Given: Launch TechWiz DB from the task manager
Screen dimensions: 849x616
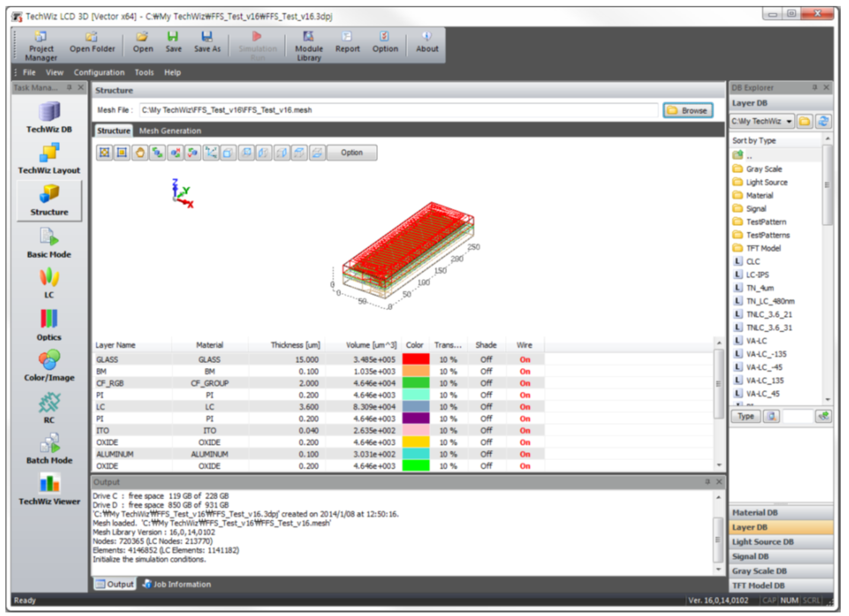Looking at the screenshot, I should 49,117.
